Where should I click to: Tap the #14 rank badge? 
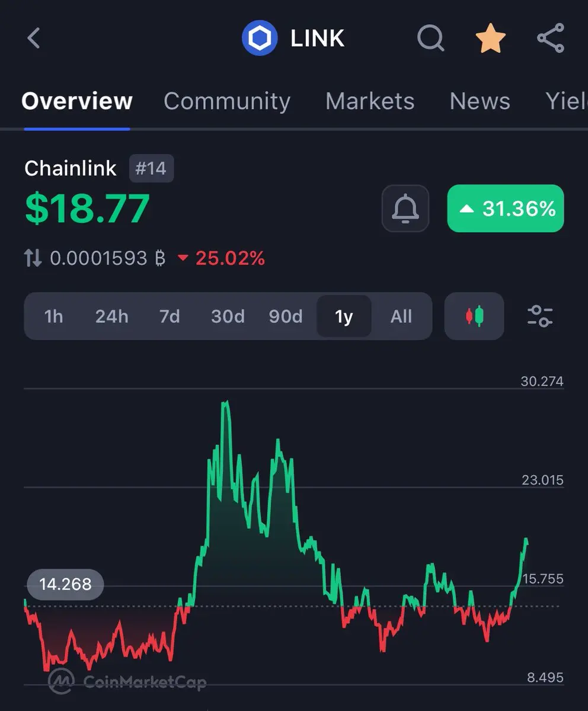151,169
